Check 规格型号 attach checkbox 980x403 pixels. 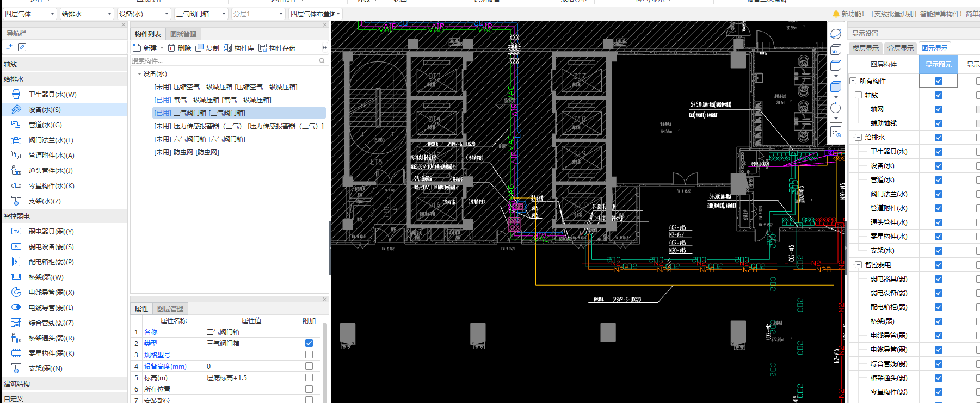pos(309,355)
